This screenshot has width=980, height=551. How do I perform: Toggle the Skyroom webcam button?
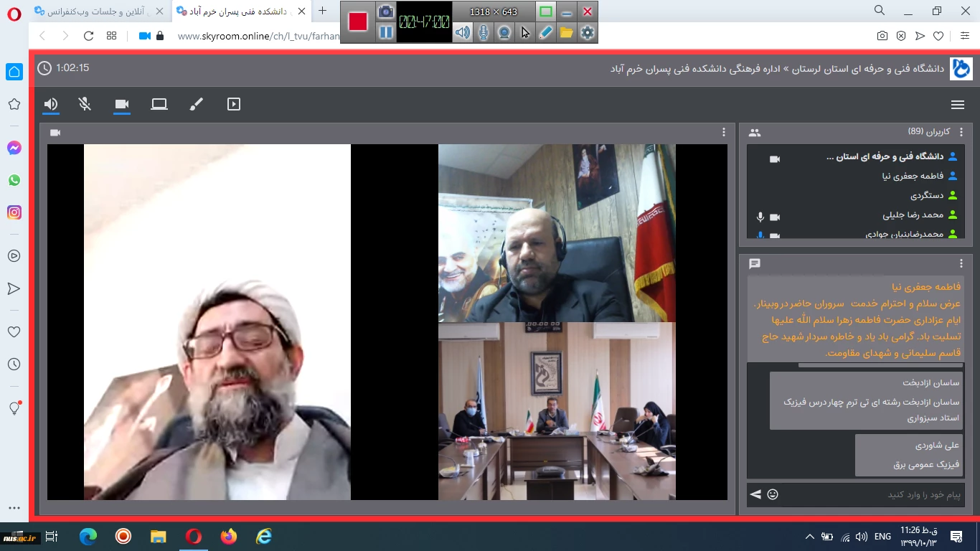coord(122,105)
